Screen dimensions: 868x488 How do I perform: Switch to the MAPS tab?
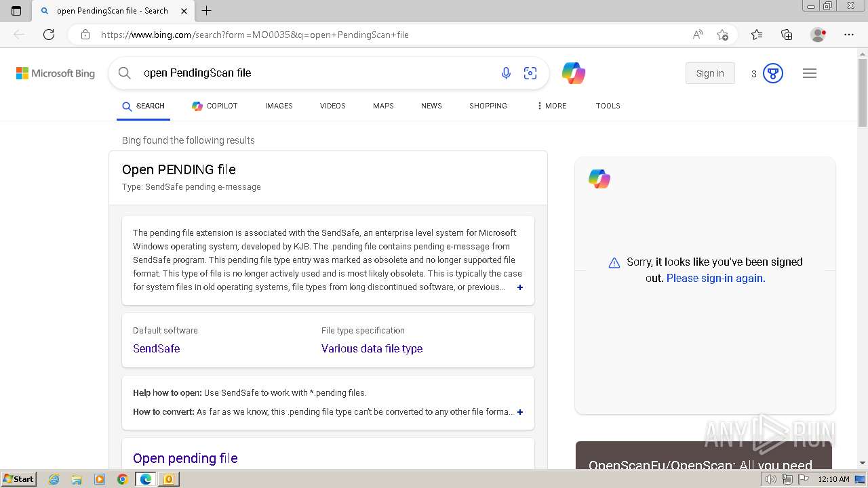point(383,106)
